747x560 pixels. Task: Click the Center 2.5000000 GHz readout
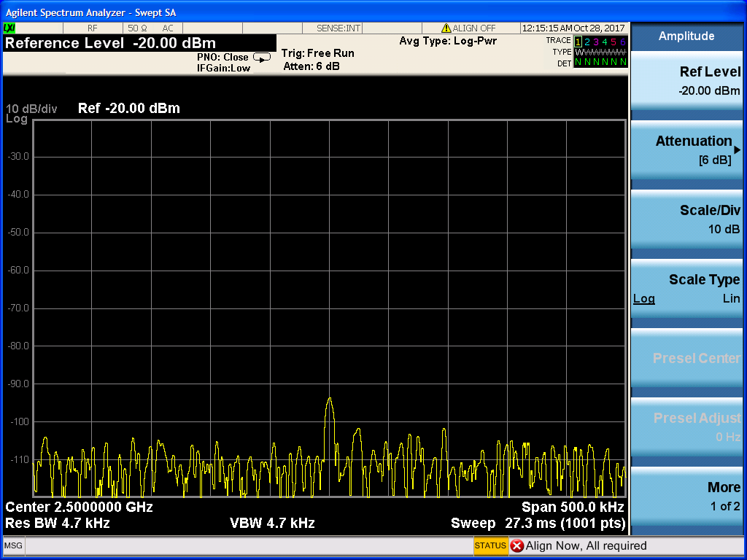(80, 507)
